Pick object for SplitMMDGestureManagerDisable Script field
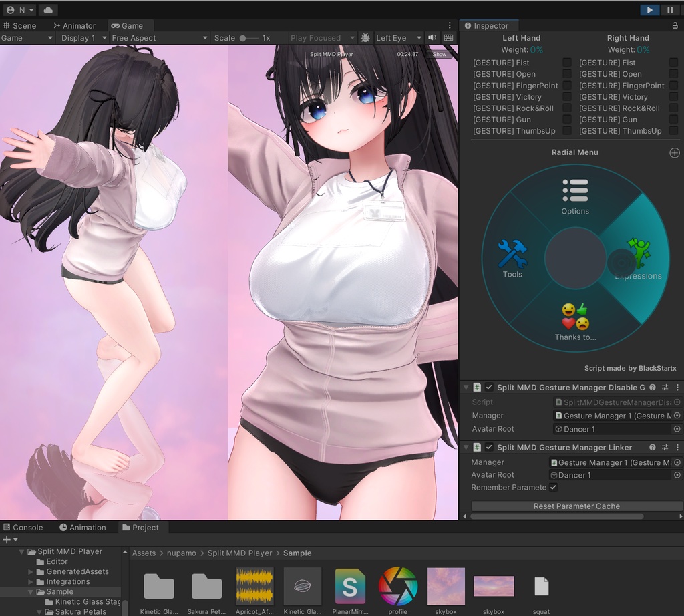 coord(677,402)
